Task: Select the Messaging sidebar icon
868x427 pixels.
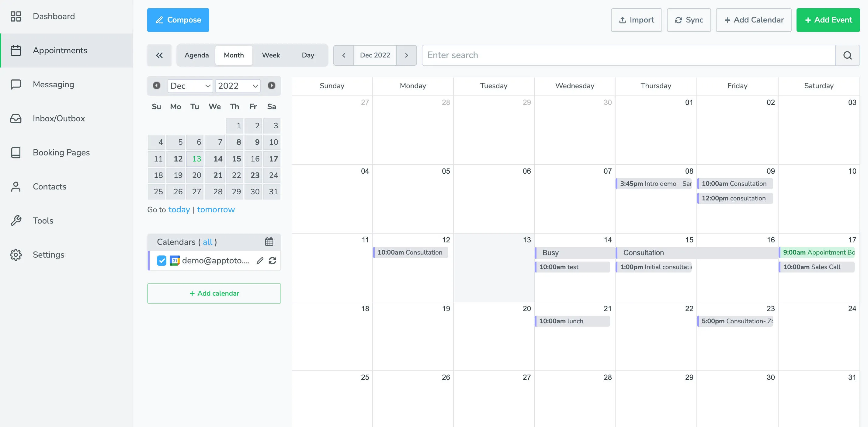Action: click(16, 84)
